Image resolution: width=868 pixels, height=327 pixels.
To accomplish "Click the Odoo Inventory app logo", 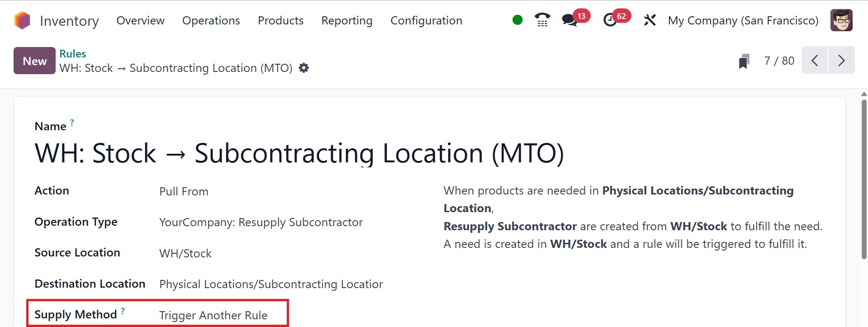I will tap(22, 20).
